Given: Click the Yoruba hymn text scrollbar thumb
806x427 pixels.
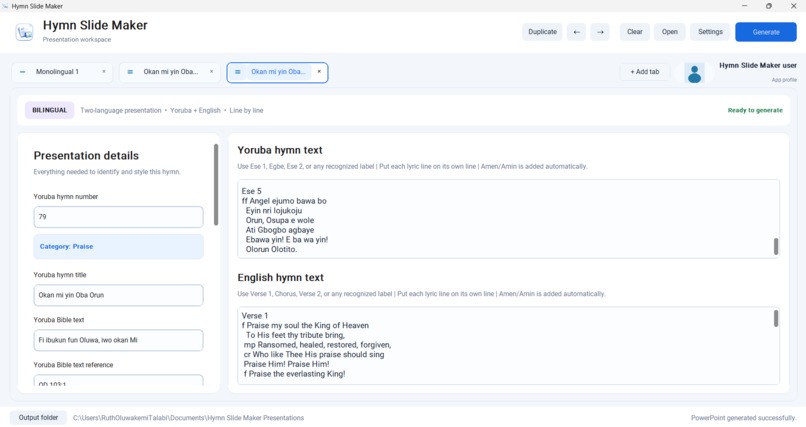Looking at the screenshot, I should coord(776,247).
